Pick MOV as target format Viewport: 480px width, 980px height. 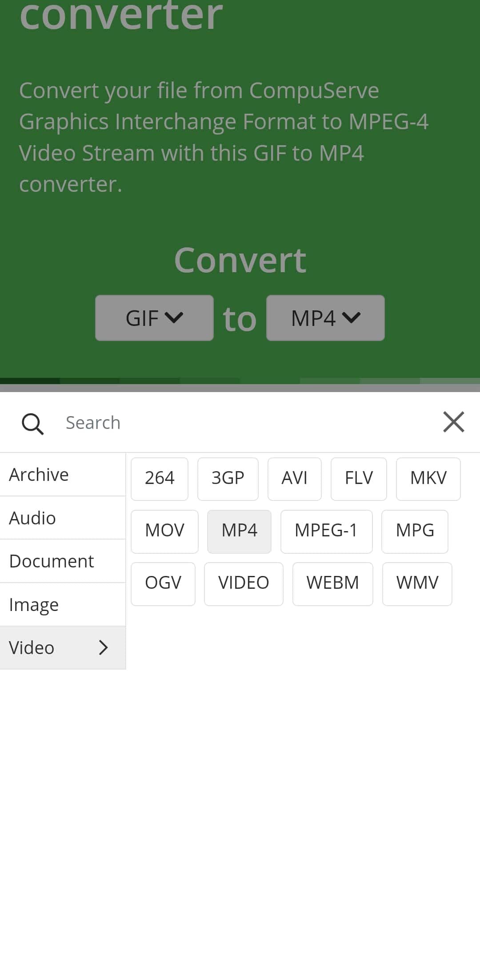coord(164,531)
